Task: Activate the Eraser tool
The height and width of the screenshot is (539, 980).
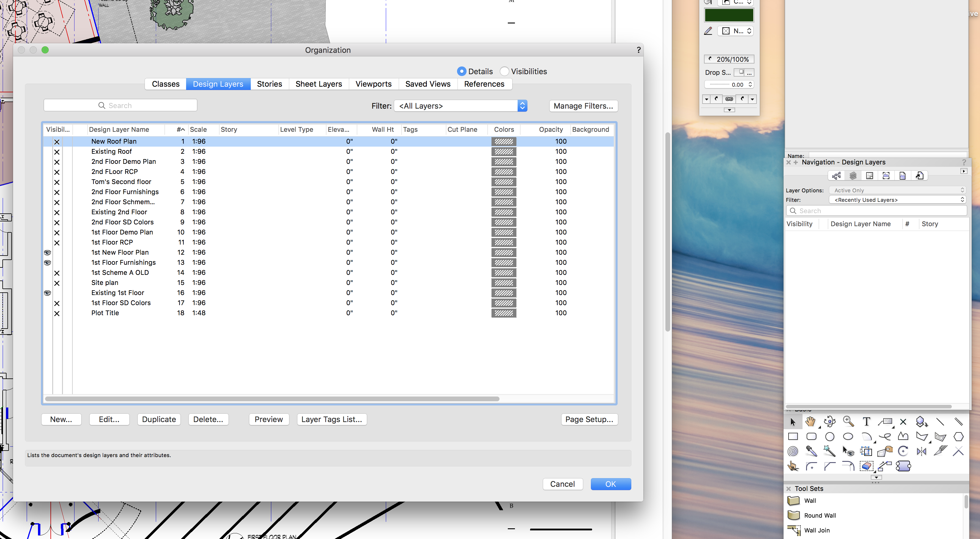Action: pyautogui.click(x=866, y=466)
